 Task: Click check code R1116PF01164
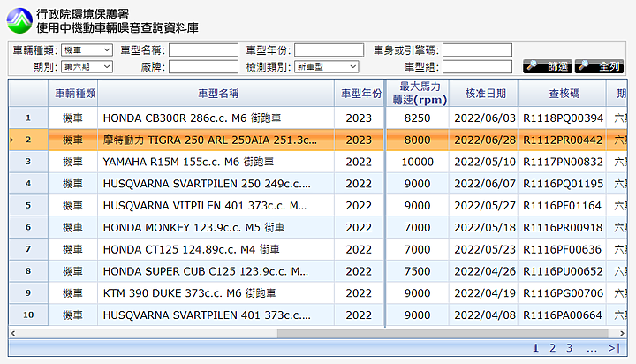point(562,205)
